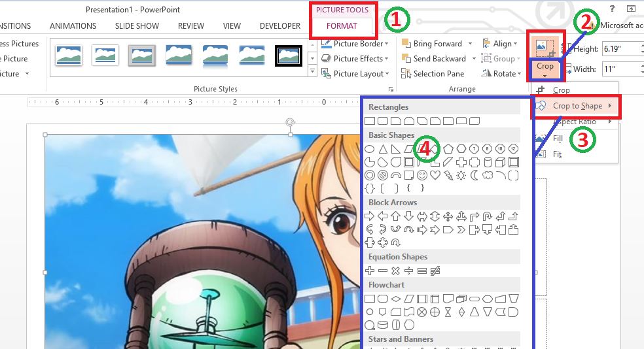Select the Smiley Face shape
The height and width of the screenshot is (349, 644).
click(x=421, y=176)
